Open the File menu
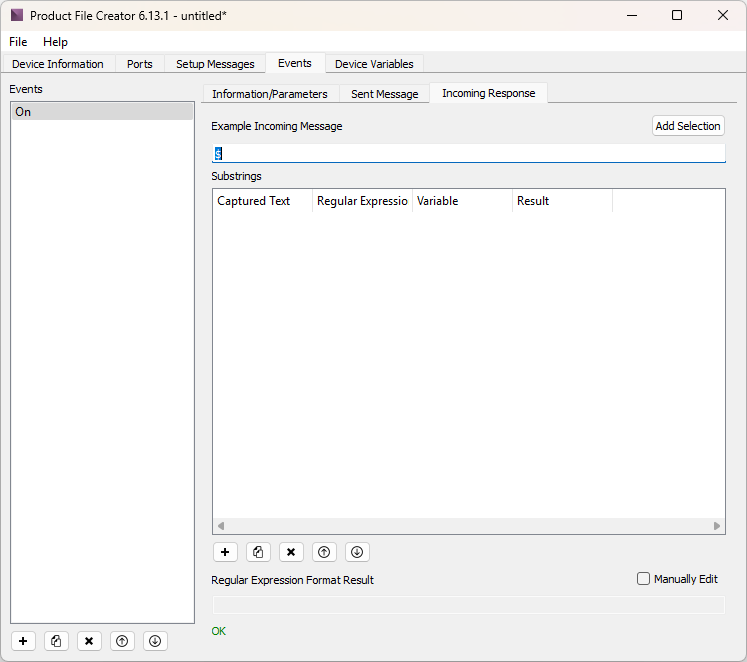747x662 pixels. coord(18,42)
